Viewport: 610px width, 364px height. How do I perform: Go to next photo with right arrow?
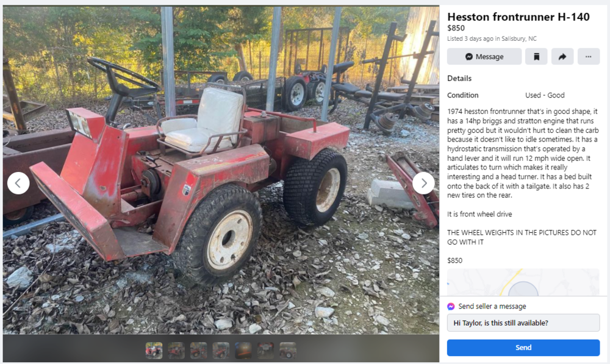click(x=423, y=183)
